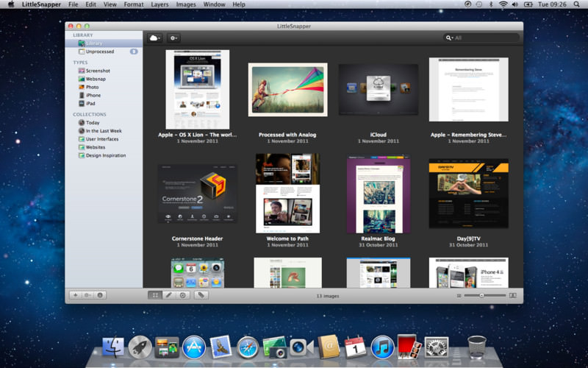The image size is (588, 368).
Task: Click the iPhone type icon in sidebar
Action: coord(82,95)
